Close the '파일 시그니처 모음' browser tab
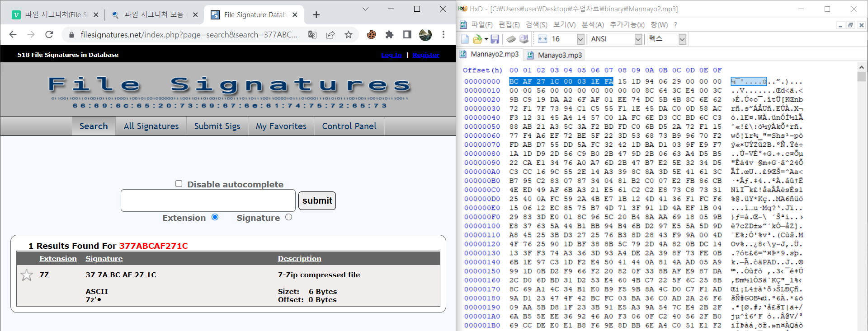The image size is (868, 331). (195, 14)
